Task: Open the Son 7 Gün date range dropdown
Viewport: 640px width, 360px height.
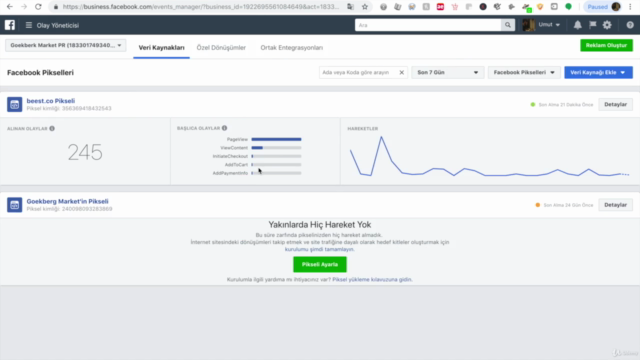Action: pyautogui.click(x=448, y=73)
